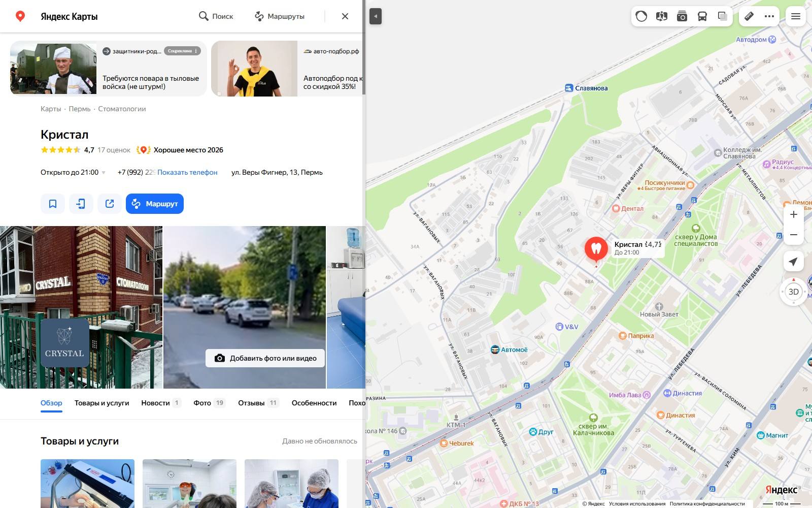Reveal number via Показать телефон
The width and height of the screenshot is (812, 508).
pos(187,172)
